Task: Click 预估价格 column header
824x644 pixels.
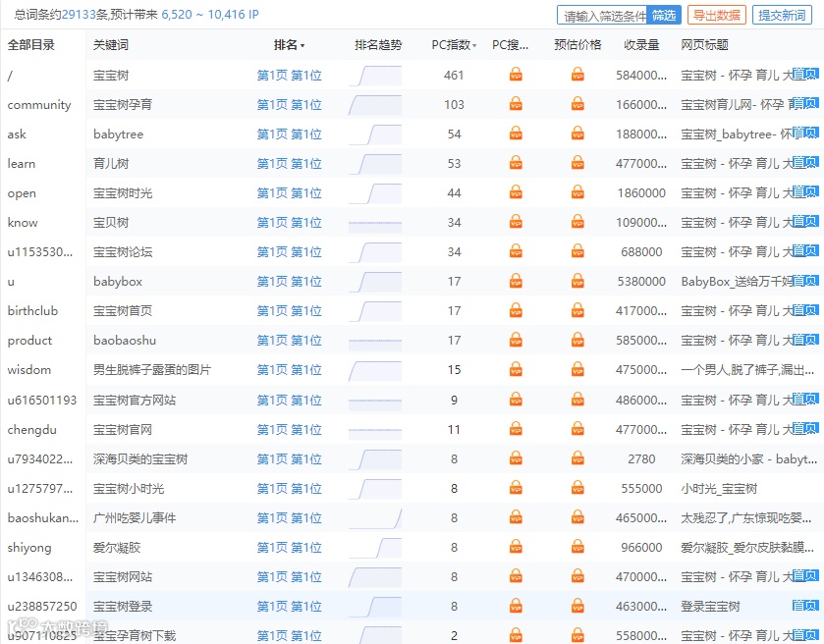Action: tap(577, 45)
